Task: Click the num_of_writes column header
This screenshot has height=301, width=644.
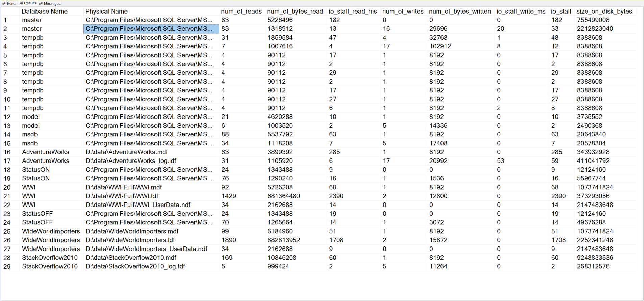Action: point(403,11)
